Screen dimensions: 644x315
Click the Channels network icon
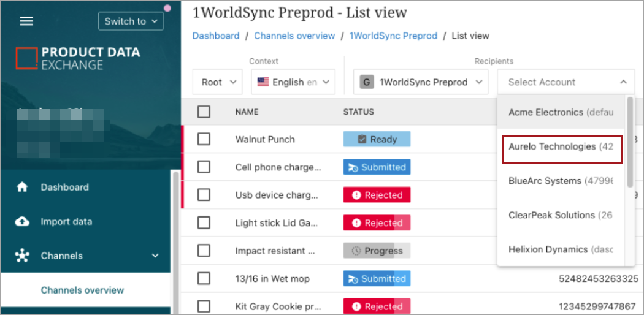coord(23,256)
